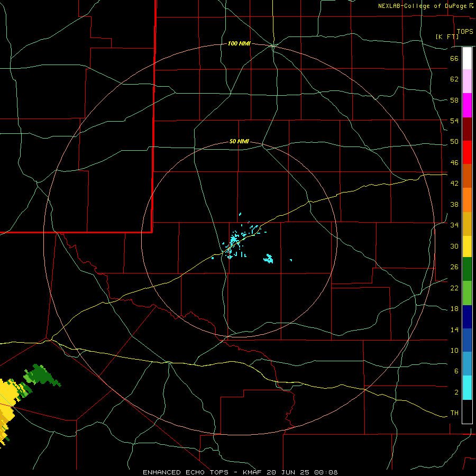Click the navy 22 kft legend swatch
This screenshot has width=476, height=476.
pos(467,317)
